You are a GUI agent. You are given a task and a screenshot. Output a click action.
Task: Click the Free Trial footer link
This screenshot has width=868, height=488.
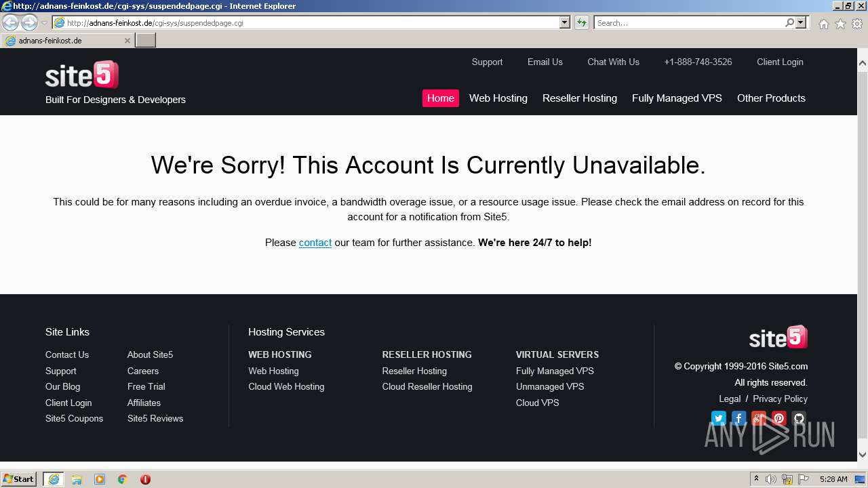coord(146,386)
